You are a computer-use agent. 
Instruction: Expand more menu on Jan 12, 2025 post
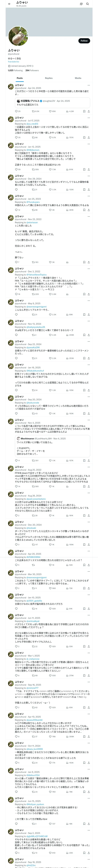(89, 144)
